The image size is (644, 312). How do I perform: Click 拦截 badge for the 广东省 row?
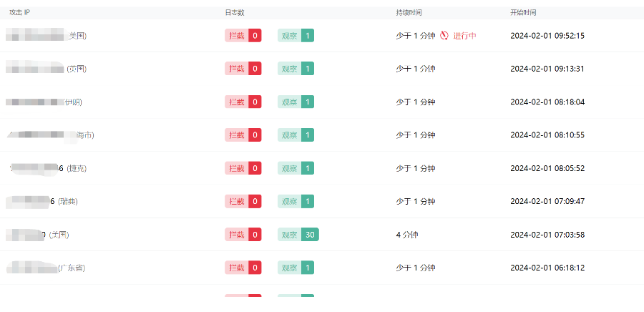(x=243, y=268)
